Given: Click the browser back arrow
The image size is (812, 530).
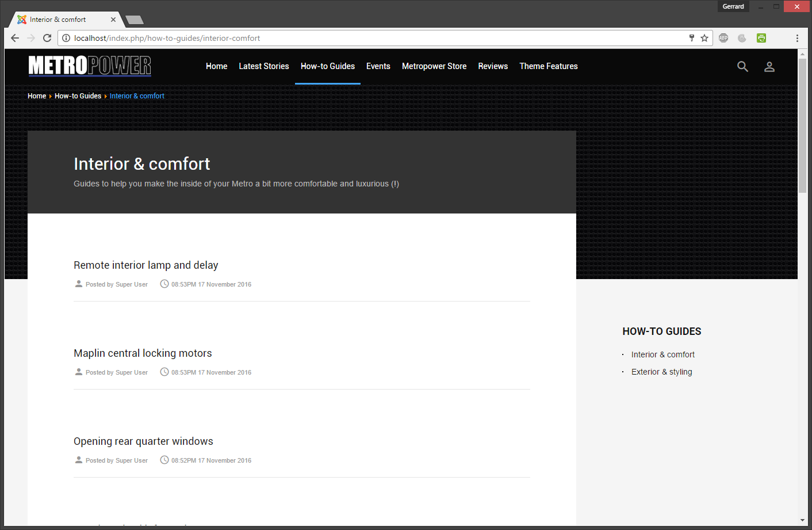Looking at the screenshot, I should coord(15,38).
